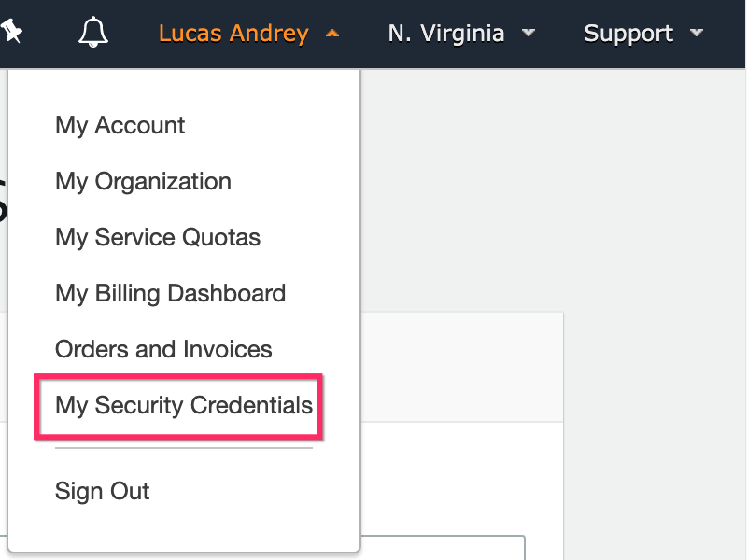Click the light gray panel header strip
This screenshot has width=747, height=560.
coord(461,367)
